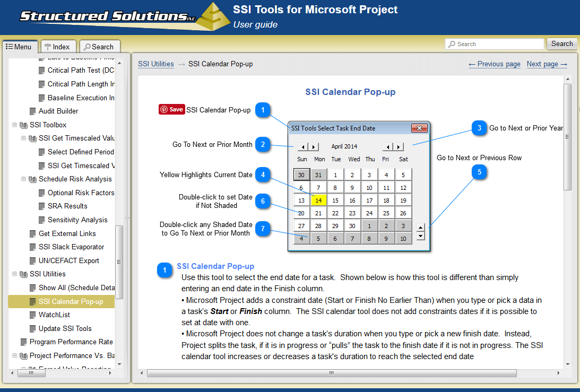Switch to the Menu tab
Image resolution: width=580 pixels, height=392 pixels.
click(x=20, y=47)
